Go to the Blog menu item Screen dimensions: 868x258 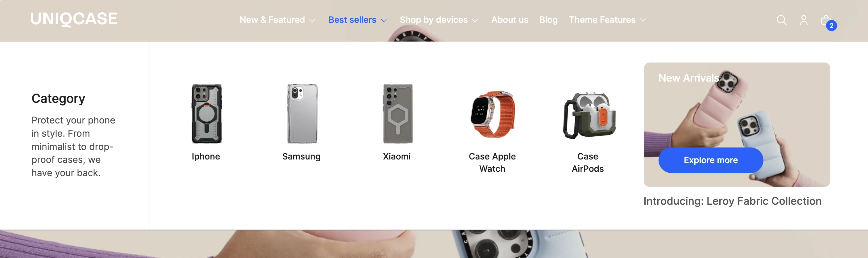[548, 20]
